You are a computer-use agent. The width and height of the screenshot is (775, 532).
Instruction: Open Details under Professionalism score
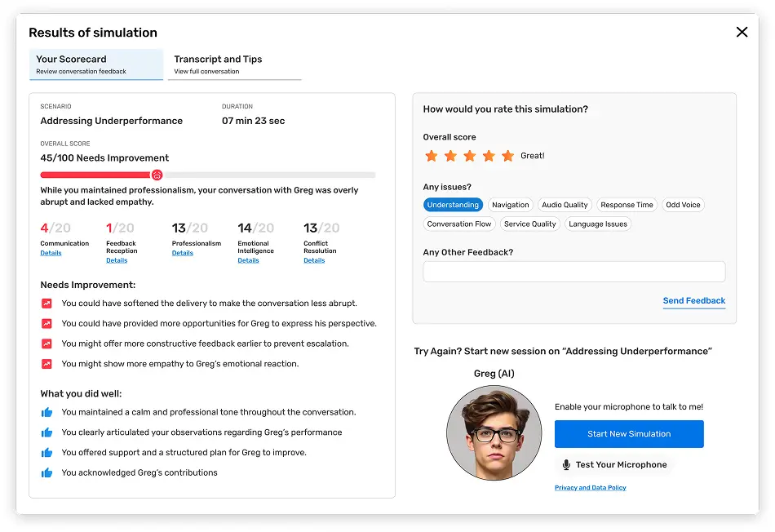pyautogui.click(x=183, y=253)
